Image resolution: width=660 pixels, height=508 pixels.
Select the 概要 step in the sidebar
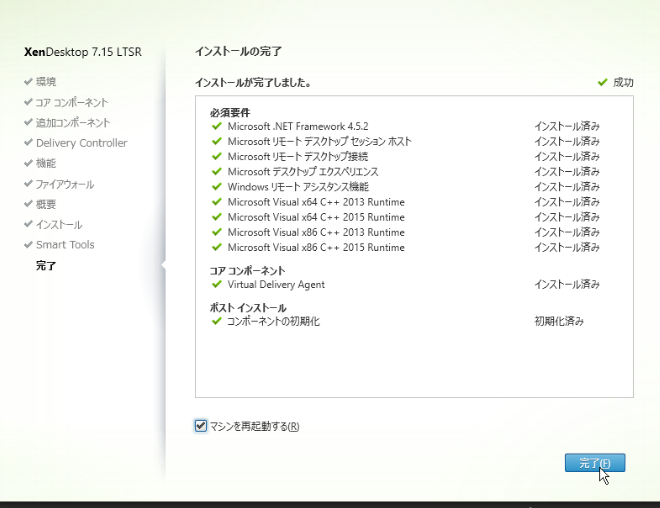point(46,204)
